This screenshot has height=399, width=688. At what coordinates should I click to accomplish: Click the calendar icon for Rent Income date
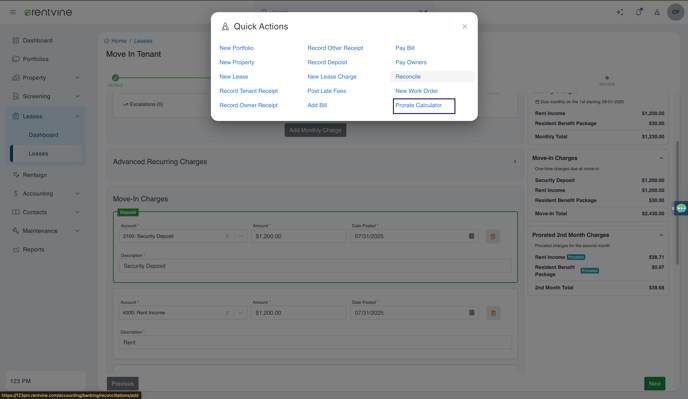pos(471,313)
